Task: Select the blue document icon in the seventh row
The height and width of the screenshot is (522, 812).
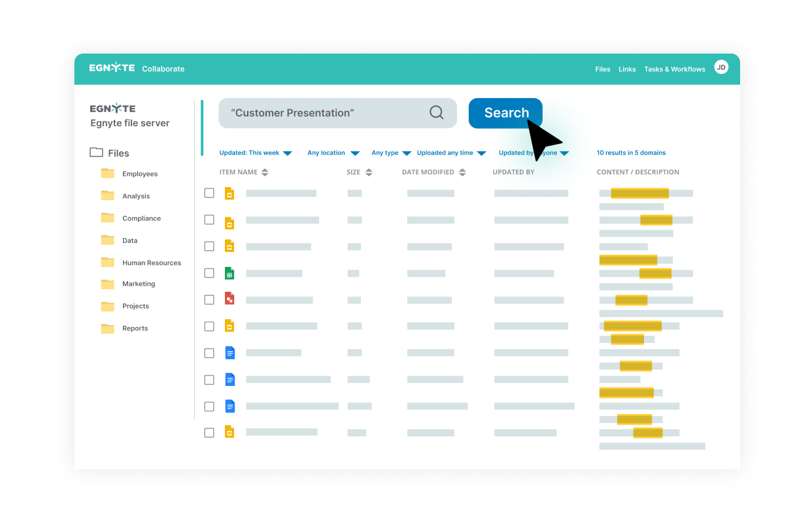Action: pos(229,353)
